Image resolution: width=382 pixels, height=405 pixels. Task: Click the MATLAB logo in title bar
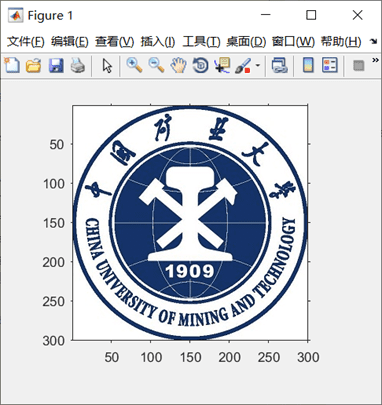[x=15, y=15]
